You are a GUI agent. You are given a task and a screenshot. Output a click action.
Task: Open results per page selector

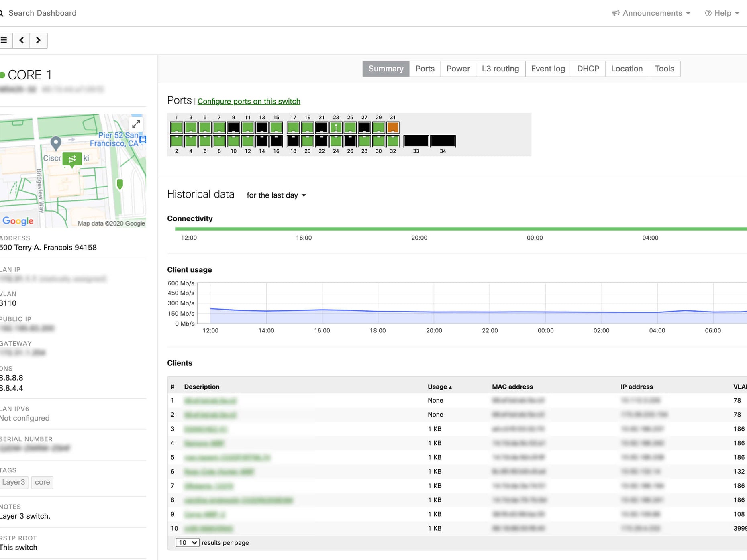[188, 542]
